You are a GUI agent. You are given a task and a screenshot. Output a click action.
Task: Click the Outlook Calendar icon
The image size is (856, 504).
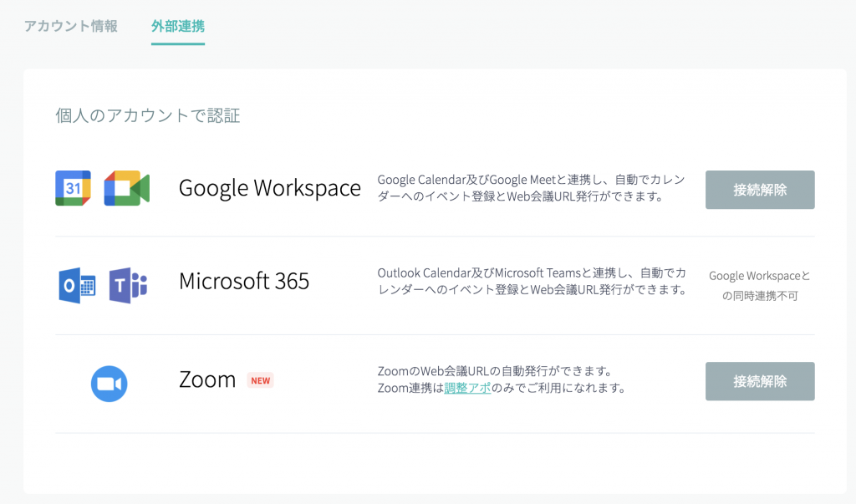pyautogui.click(x=77, y=285)
